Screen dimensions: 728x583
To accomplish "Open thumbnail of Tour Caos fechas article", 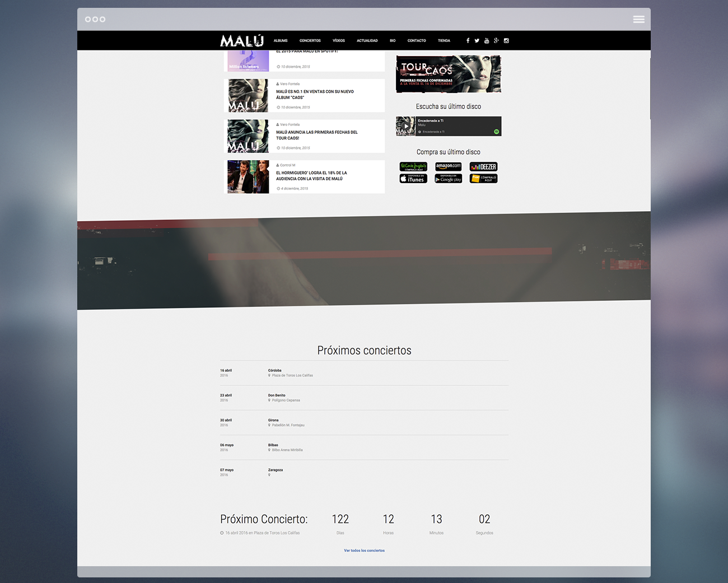I will 248,136.
